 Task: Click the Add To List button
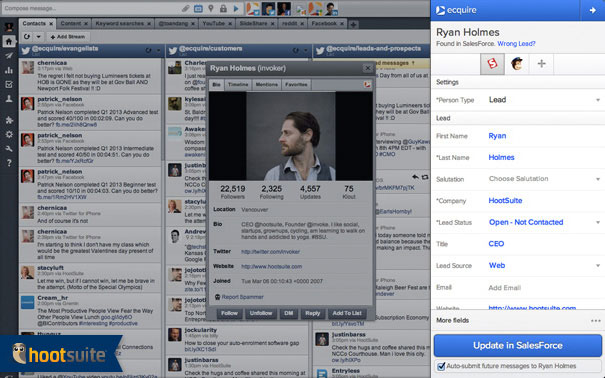pos(347,313)
